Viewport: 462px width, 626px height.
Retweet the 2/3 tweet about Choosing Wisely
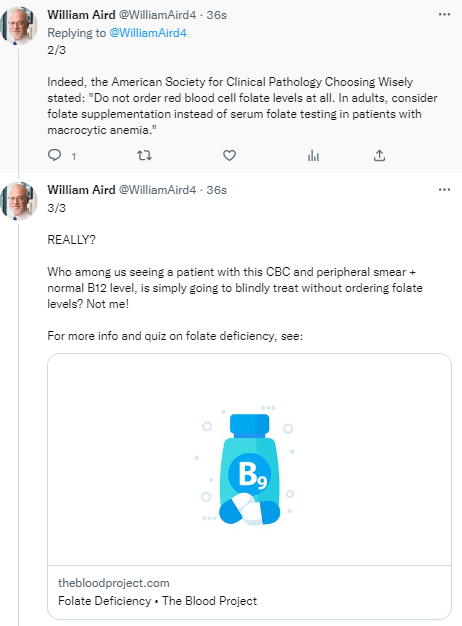144,155
